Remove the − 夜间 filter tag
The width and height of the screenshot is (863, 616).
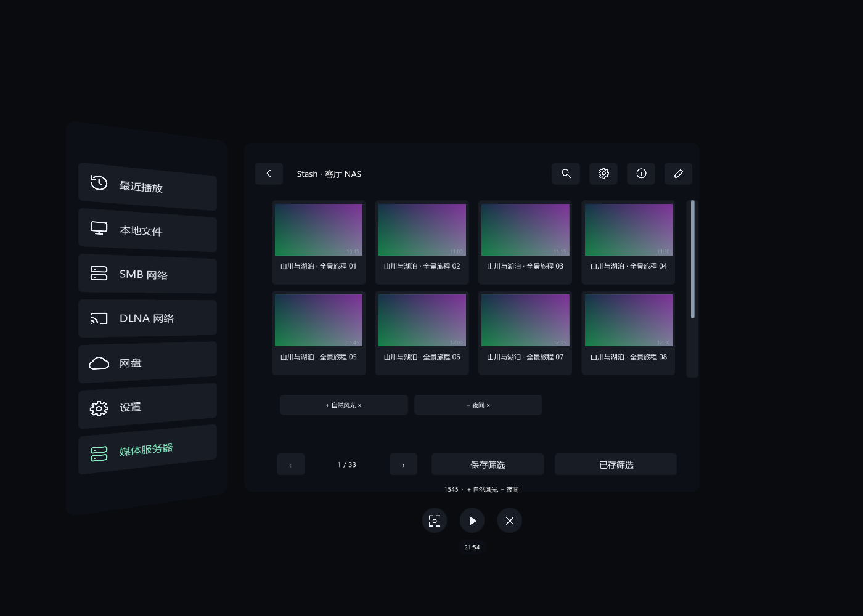[x=478, y=405]
